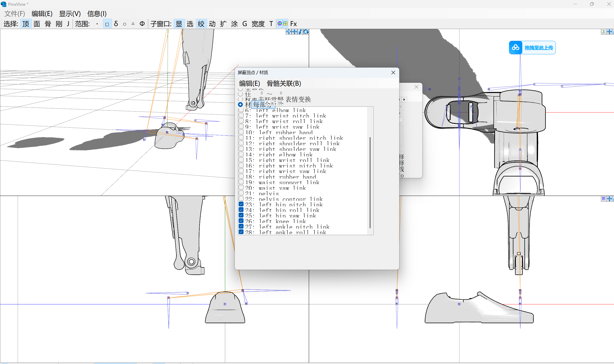This screenshot has height=364, width=614.
Task: Toggle the 显 display sub-window
Action: coord(179,24)
